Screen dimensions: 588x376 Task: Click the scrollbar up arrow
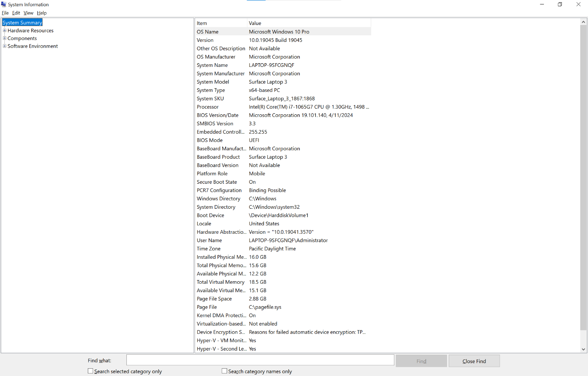[x=584, y=22]
